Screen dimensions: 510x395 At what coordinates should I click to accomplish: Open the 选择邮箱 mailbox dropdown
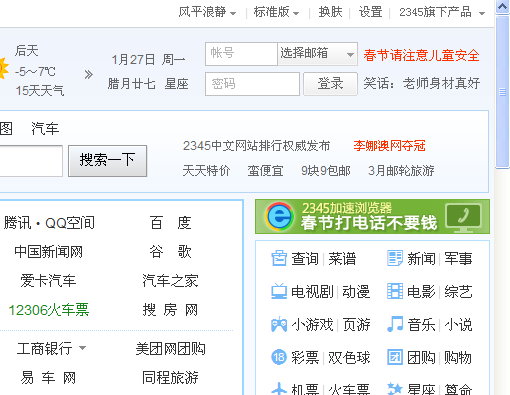[317, 54]
